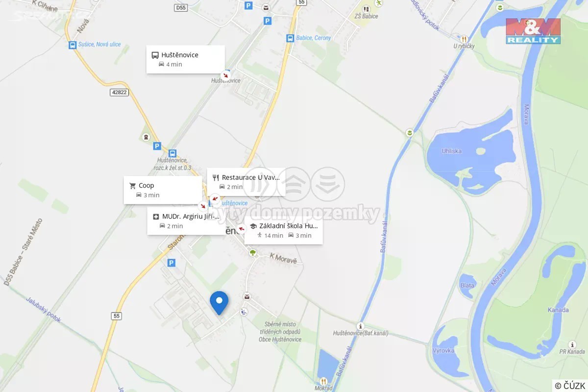Click the MUDr. Argiriu Jiří doctor card
588x392 pixels.
(x=186, y=220)
